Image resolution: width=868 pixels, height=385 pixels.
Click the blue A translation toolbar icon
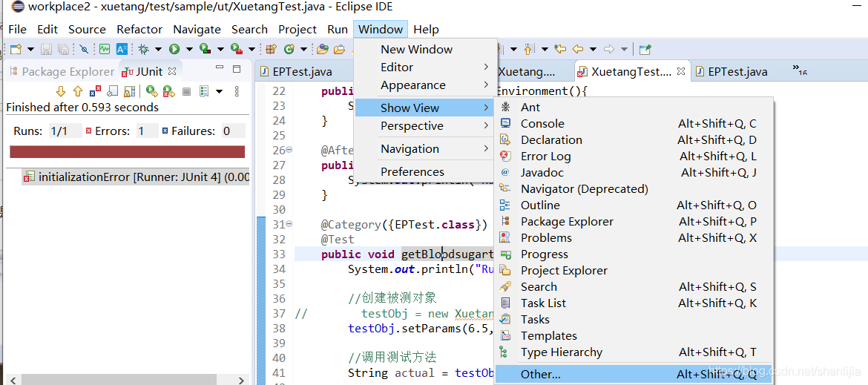click(x=122, y=49)
